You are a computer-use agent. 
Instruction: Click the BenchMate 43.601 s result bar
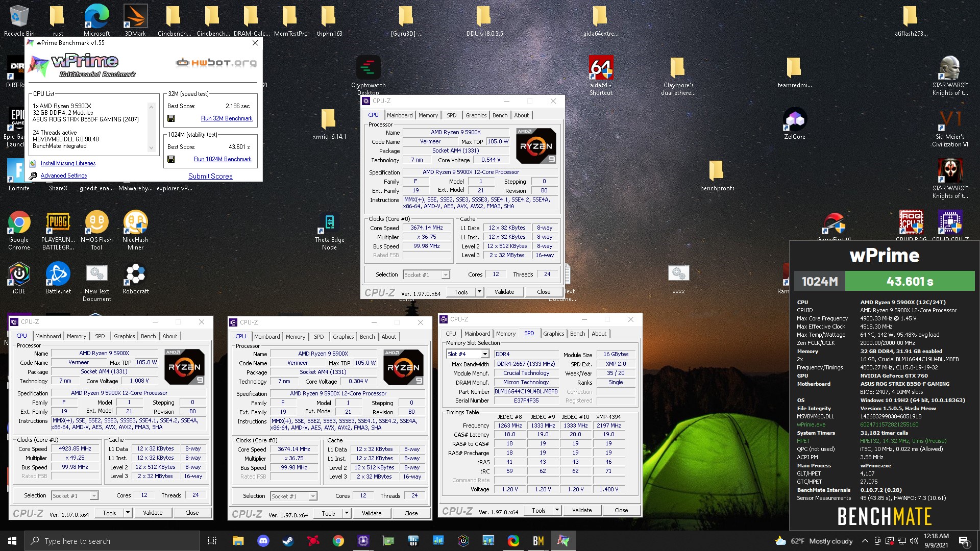pos(910,281)
